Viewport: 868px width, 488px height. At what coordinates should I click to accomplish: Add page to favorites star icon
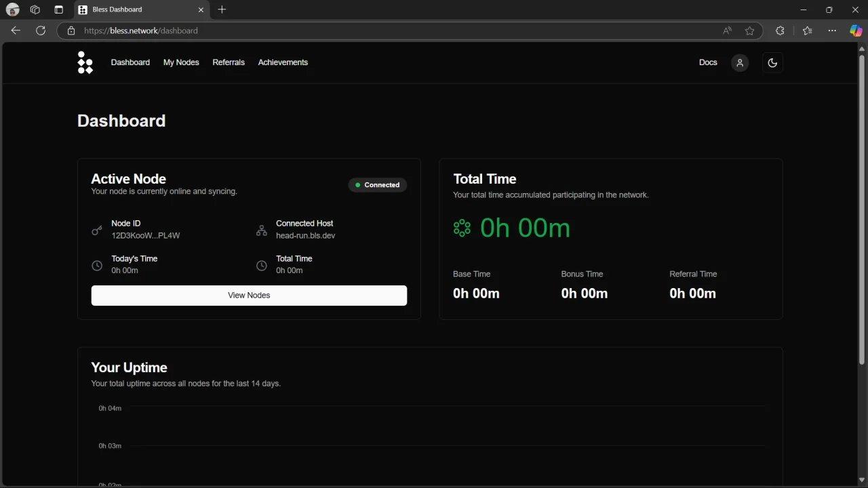[749, 30]
